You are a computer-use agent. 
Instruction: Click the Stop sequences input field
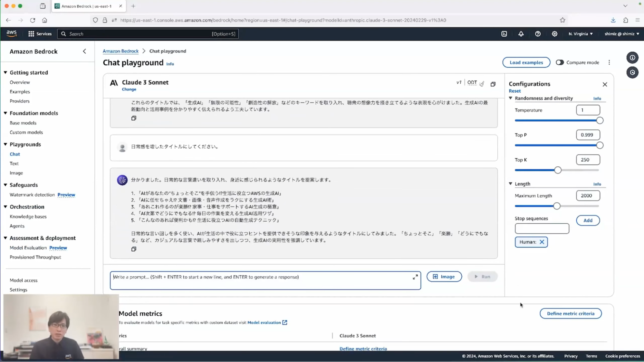[542, 228]
